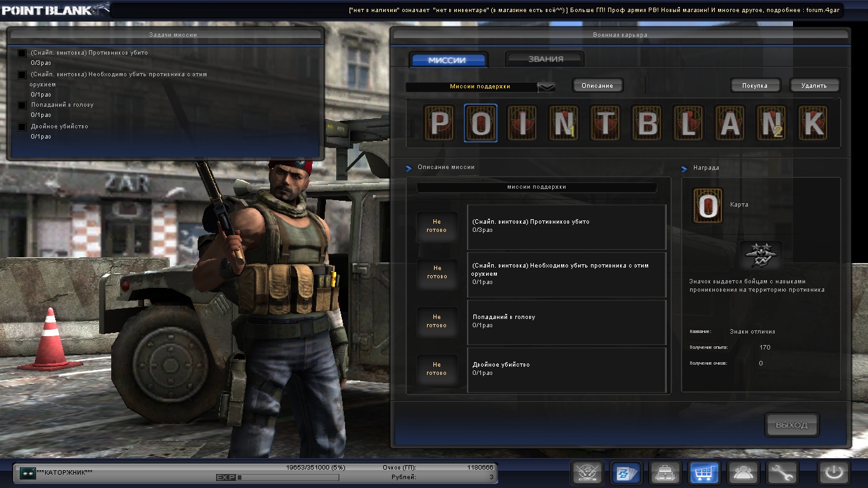Click player name КАТОРЖНИК
The height and width of the screenshot is (488, 868).
click(x=65, y=473)
